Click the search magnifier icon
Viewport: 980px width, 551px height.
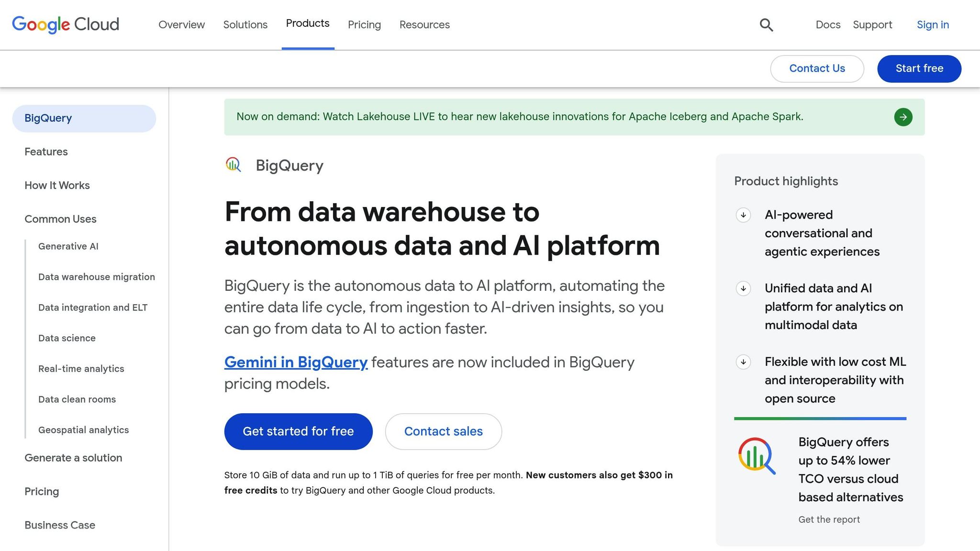tap(766, 24)
